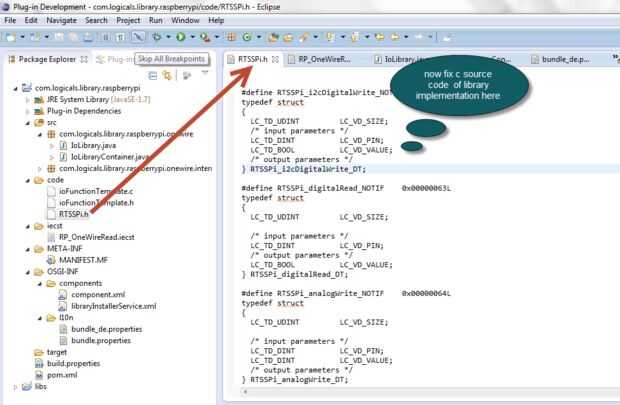Viewport: 620px width, 405px height.
Task: Click the RTSSPi.h file icon in tree
Action: point(51,214)
